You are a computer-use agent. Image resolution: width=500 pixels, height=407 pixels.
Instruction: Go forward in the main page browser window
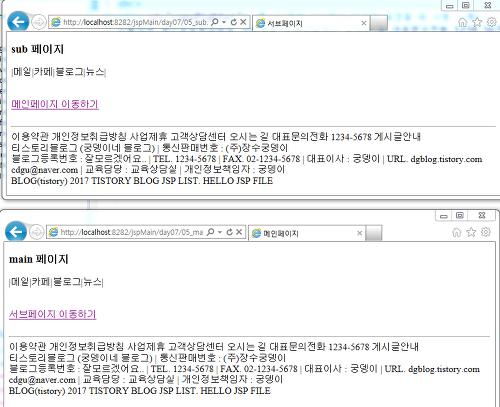[x=36, y=232]
